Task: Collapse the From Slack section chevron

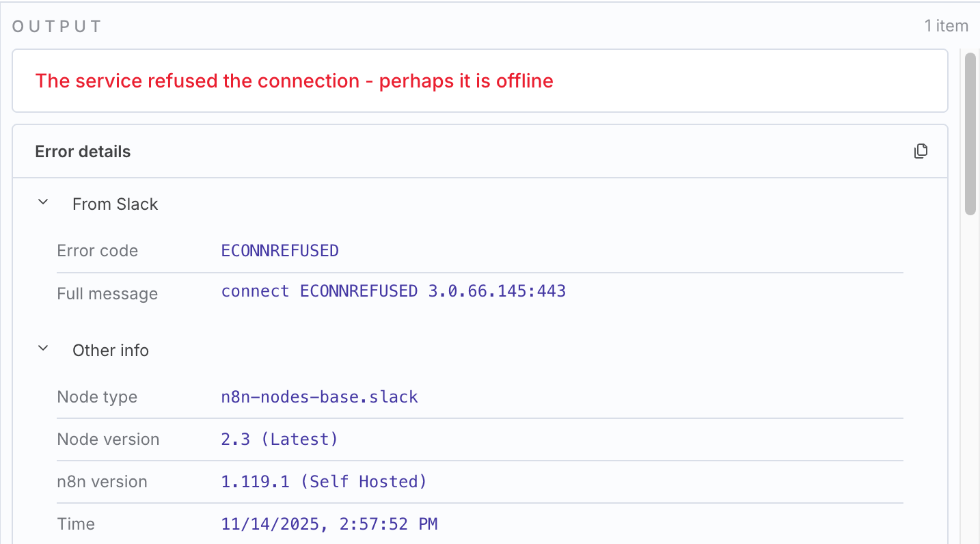Action: (43, 203)
